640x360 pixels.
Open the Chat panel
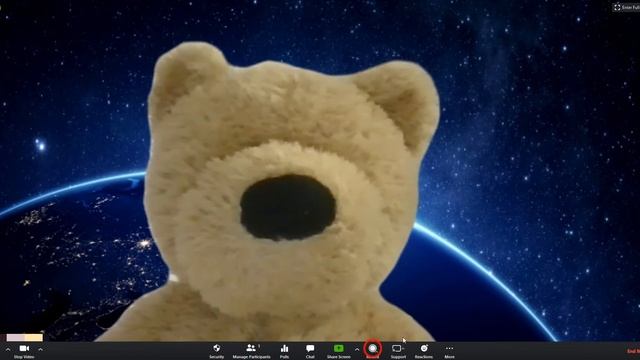(310, 351)
